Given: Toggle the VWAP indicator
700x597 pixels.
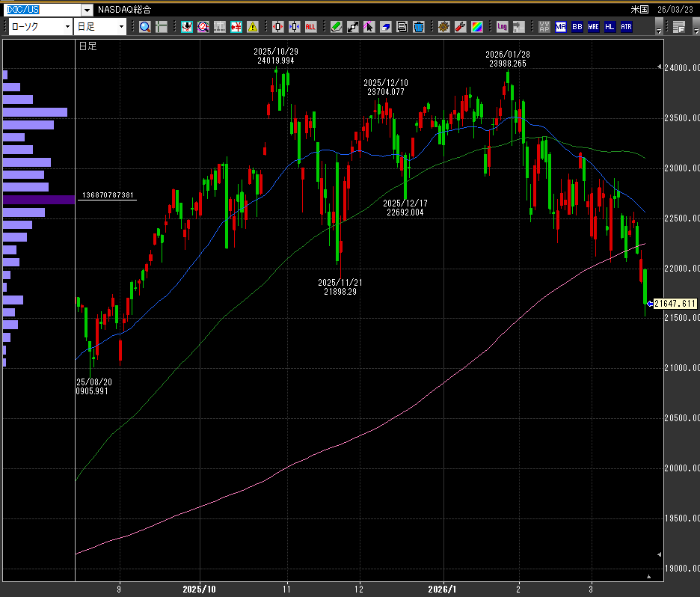Looking at the screenshot, I should pyautogui.click(x=544, y=27).
